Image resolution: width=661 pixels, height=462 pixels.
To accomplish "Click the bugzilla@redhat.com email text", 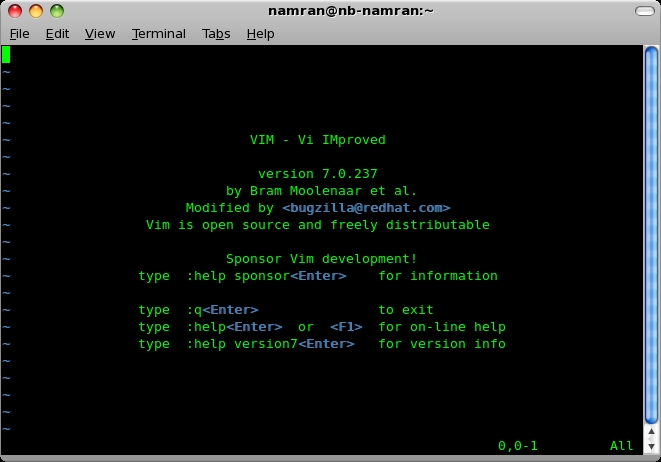I will tap(366, 208).
